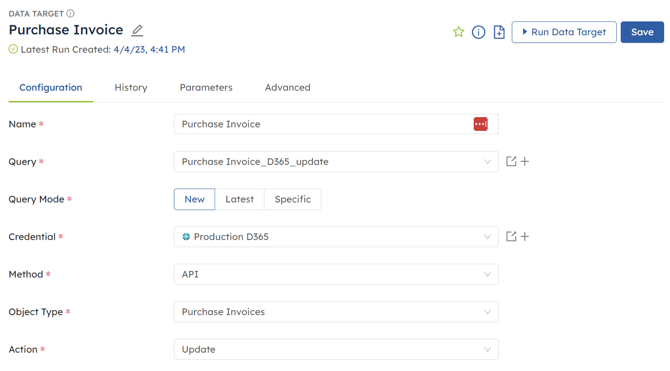Switch to the History tab

click(131, 88)
